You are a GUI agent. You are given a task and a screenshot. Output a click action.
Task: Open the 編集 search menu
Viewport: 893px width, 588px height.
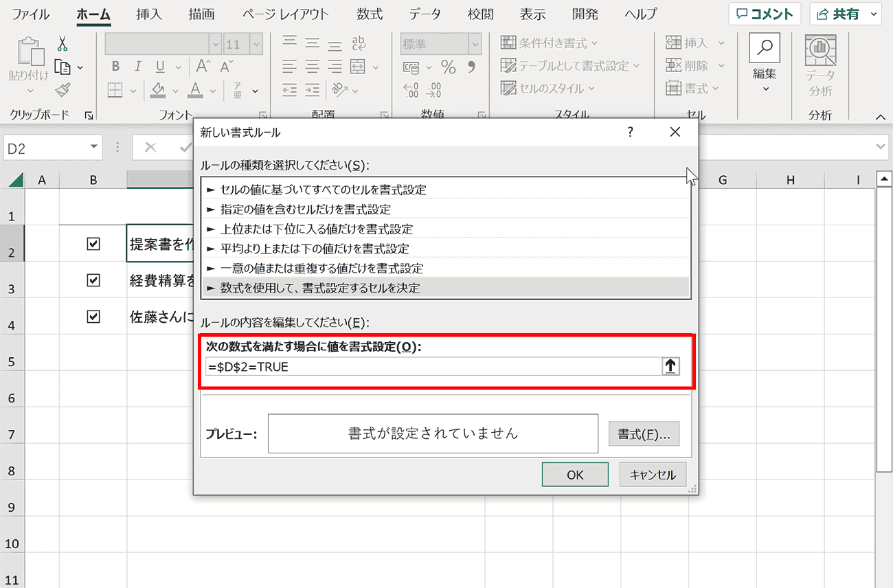765,63
